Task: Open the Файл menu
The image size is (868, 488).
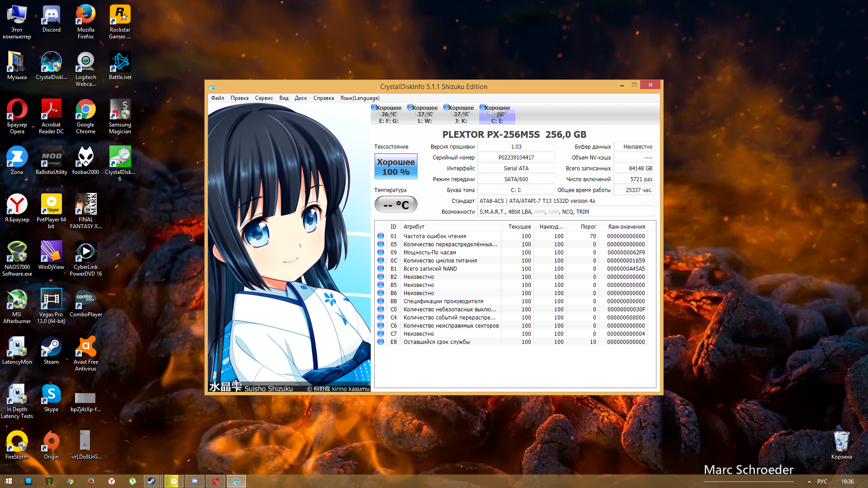Action: coord(217,98)
